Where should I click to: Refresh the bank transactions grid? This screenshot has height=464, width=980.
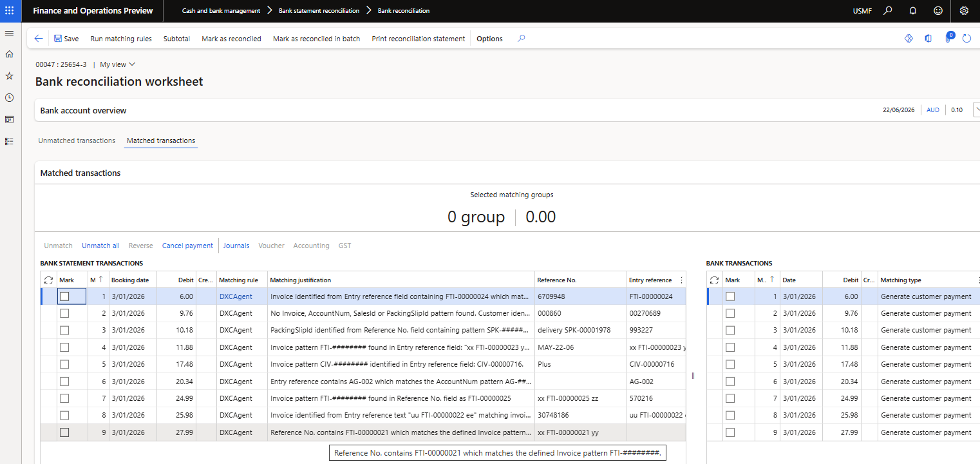(714, 280)
